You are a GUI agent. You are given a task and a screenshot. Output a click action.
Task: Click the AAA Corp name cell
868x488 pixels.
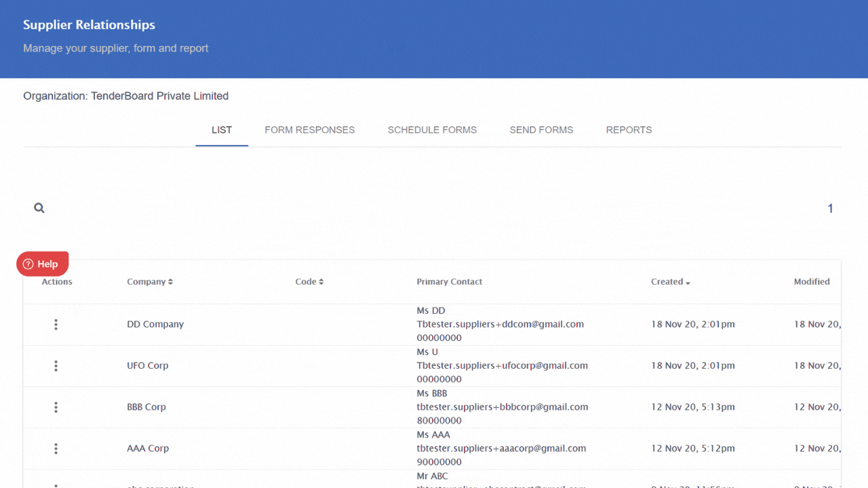pos(148,448)
